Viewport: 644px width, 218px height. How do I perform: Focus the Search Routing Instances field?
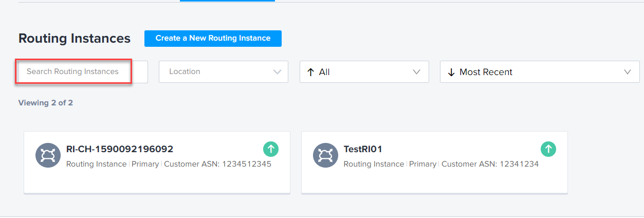(83, 71)
